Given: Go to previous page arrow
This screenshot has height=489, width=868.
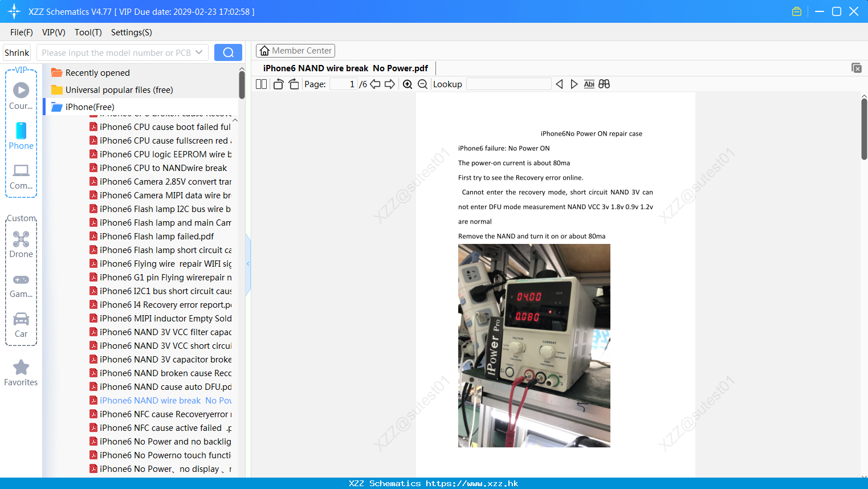Looking at the screenshot, I should (x=375, y=84).
